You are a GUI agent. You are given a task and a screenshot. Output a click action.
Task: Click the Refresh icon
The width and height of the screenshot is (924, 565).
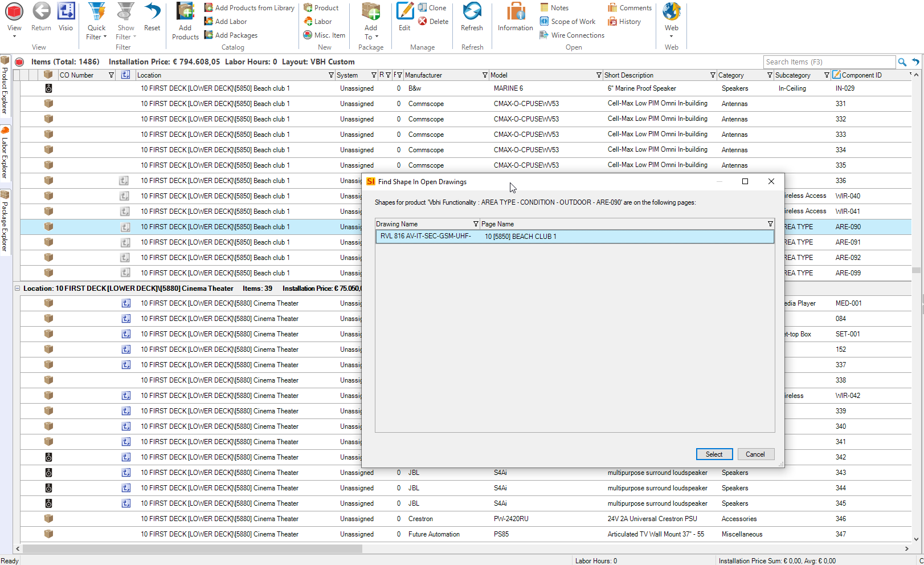click(x=472, y=11)
